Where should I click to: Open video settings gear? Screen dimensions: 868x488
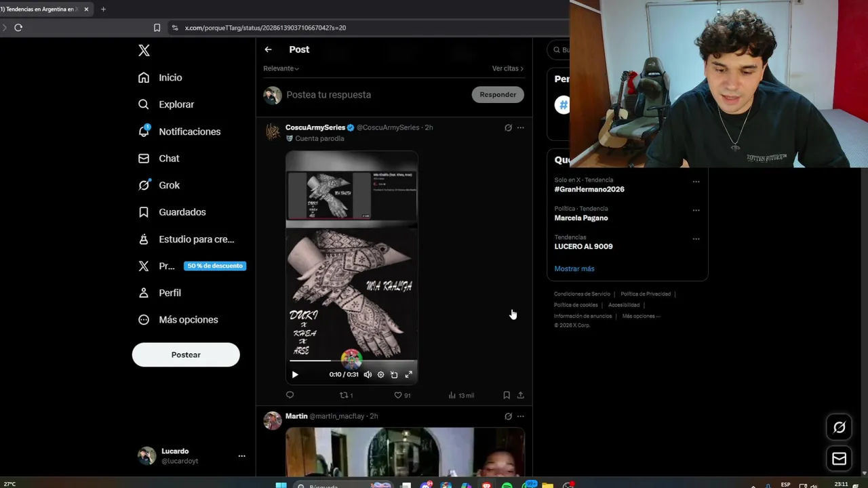click(x=380, y=375)
